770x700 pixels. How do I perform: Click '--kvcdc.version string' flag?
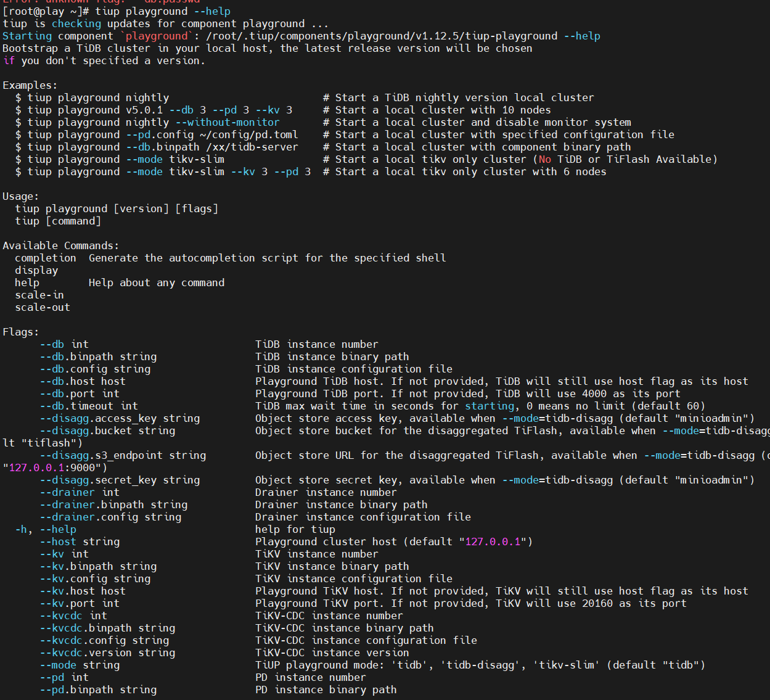(x=107, y=653)
